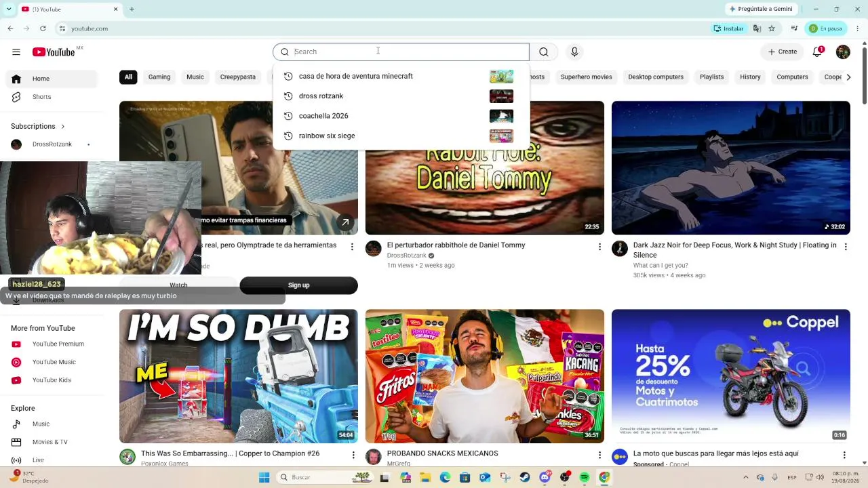Viewport: 868px width, 488px height.
Task: Click the Instalar button in the address bar
Action: click(x=729, y=28)
